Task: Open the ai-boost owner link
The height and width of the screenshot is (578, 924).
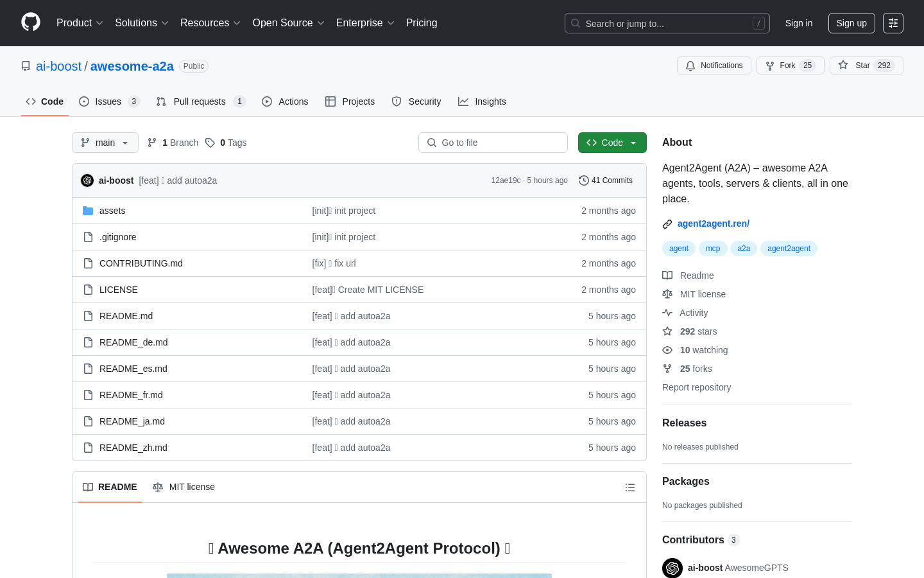Action: [58, 66]
